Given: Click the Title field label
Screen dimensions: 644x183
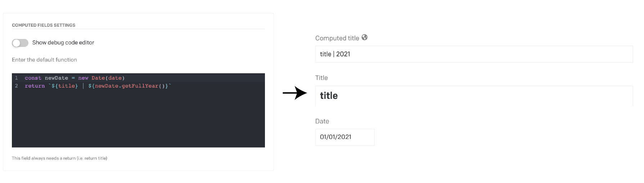Looking at the screenshot, I should [321, 78].
